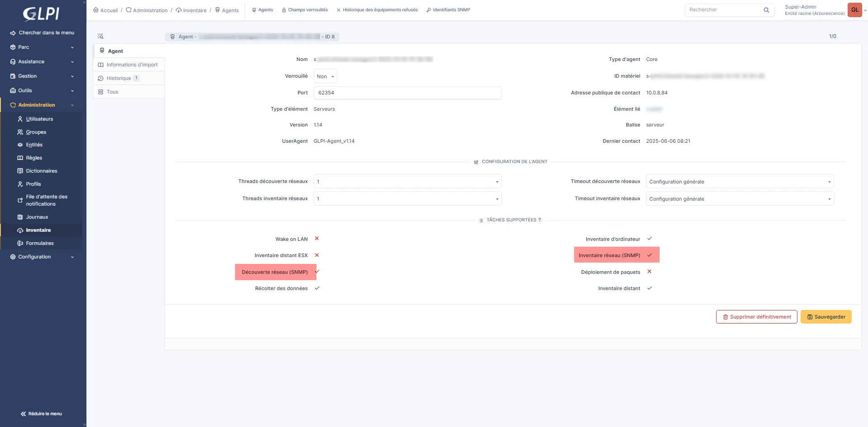
Task: Click the Port input field
Action: click(x=407, y=93)
